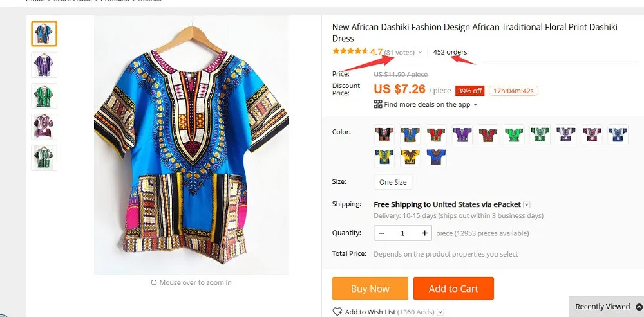Viewport: 644px width, 317px height.
Task: Click the plus icon to increase quantity
Action: 424,233
